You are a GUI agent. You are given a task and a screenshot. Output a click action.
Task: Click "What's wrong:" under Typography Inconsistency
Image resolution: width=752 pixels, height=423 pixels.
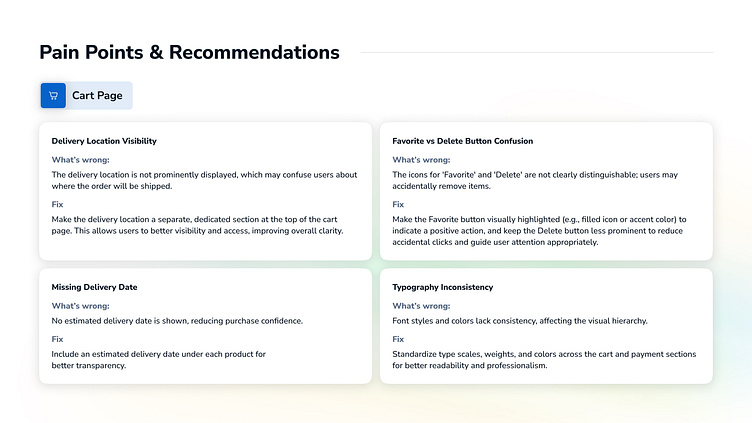point(421,306)
